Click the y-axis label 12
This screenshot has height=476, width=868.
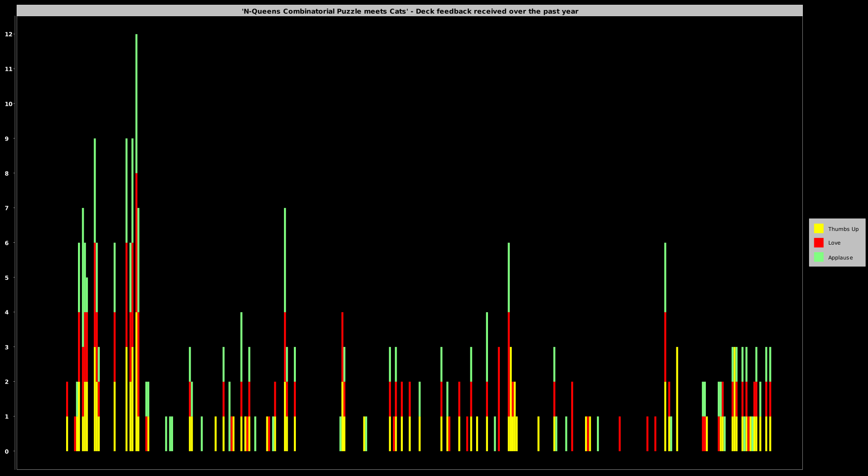coord(8,34)
